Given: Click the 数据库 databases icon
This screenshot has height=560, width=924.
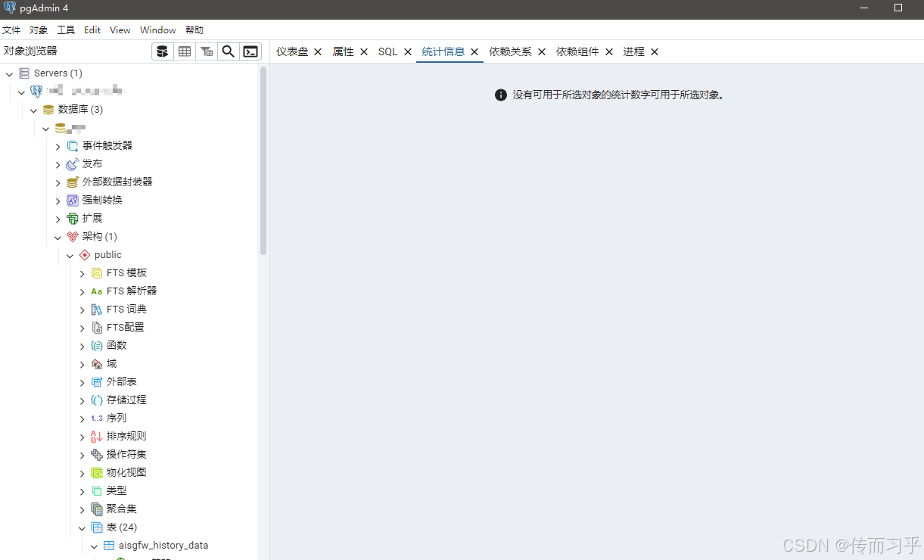Looking at the screenshot, I should 48,110.
